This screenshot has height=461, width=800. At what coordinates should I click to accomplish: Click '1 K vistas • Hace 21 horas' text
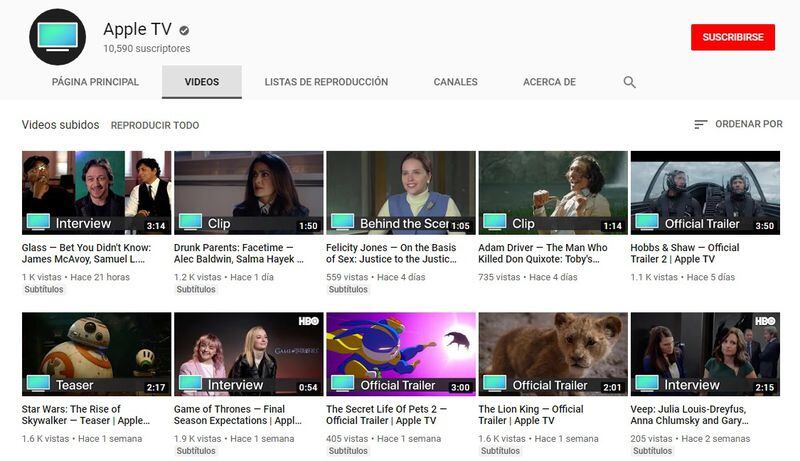pyautogui.click(x=76, y=277)
